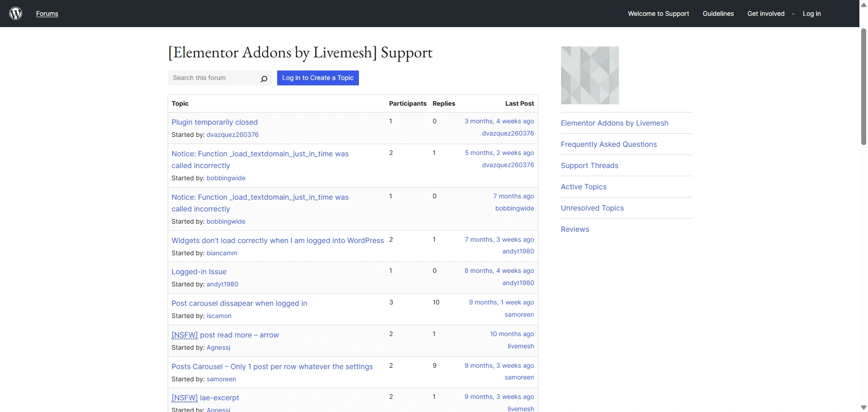
Task: Click the vertical scrollbar thumb
Action: click(x=863, y=87)
